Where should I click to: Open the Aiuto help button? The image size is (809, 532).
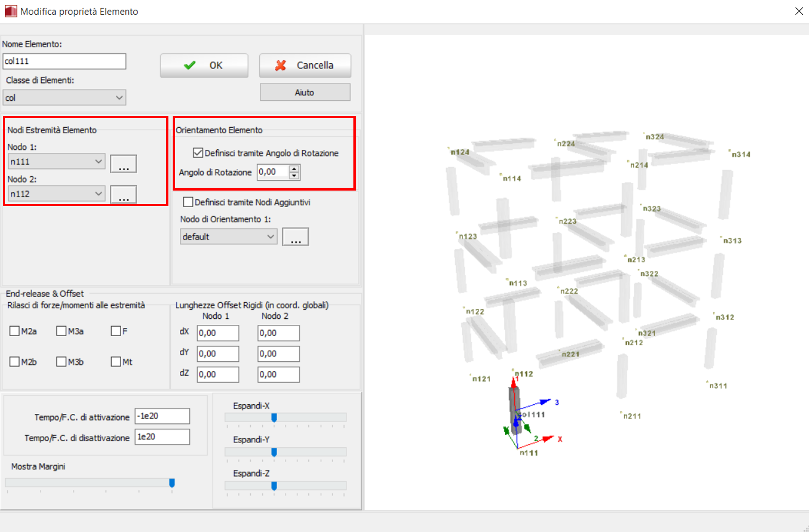[305, 93]
